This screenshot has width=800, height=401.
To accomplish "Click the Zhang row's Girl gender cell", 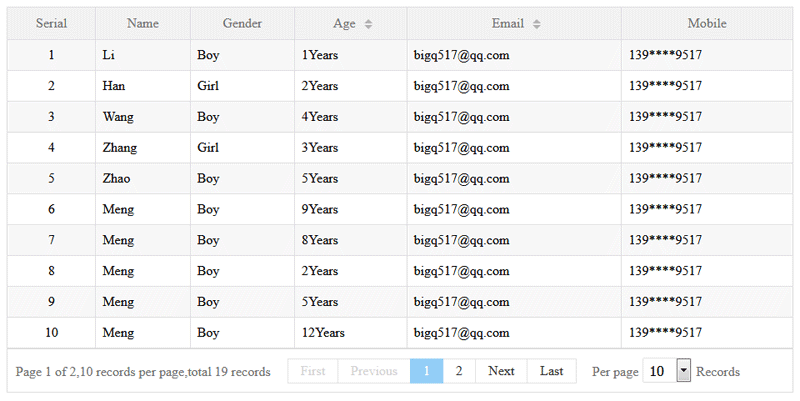I will [208, 148].
